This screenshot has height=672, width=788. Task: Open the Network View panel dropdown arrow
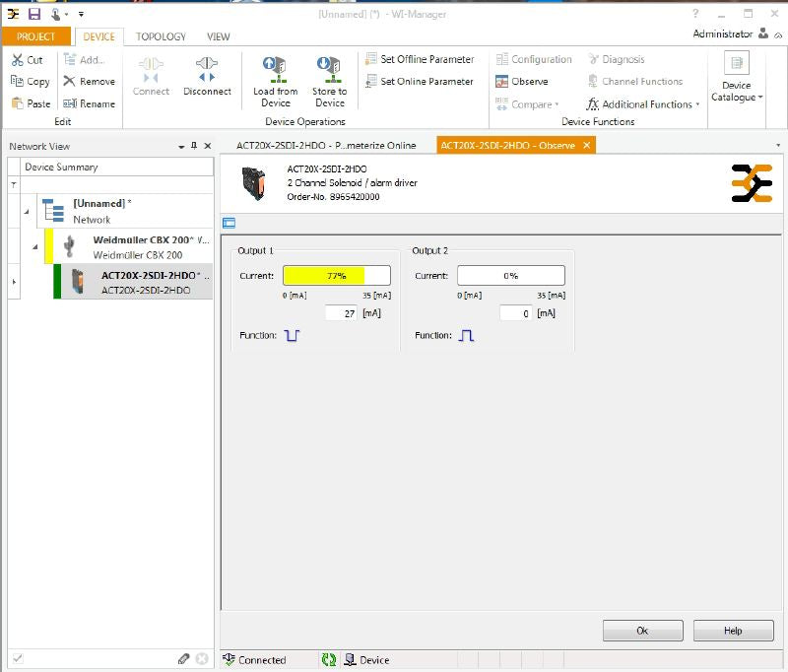181,147
